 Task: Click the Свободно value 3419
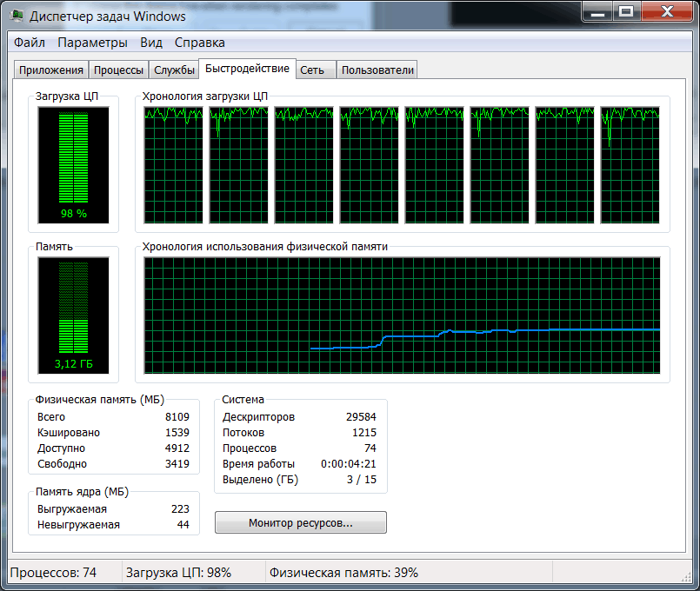pos(177,464)
